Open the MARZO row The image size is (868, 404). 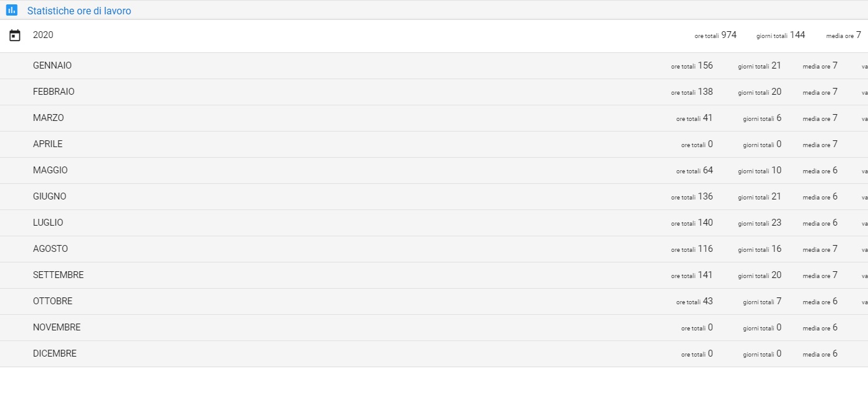(48, 118)
